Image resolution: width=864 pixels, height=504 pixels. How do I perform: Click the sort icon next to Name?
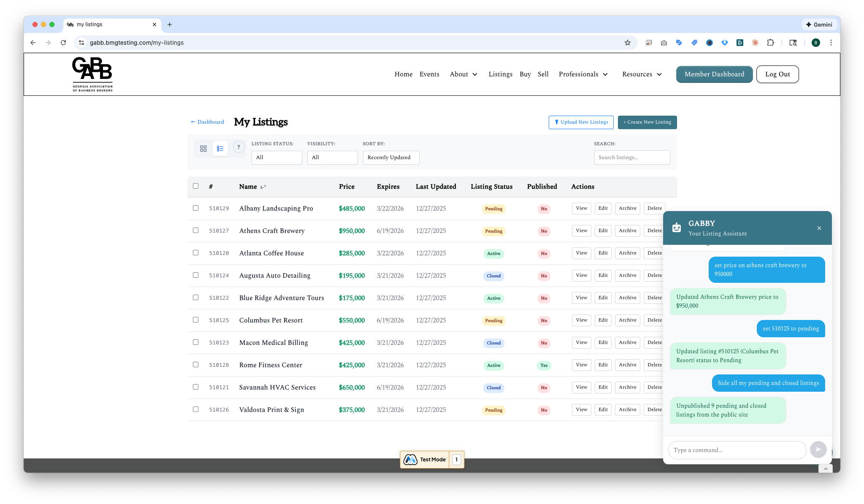click(x=263, y=187)
